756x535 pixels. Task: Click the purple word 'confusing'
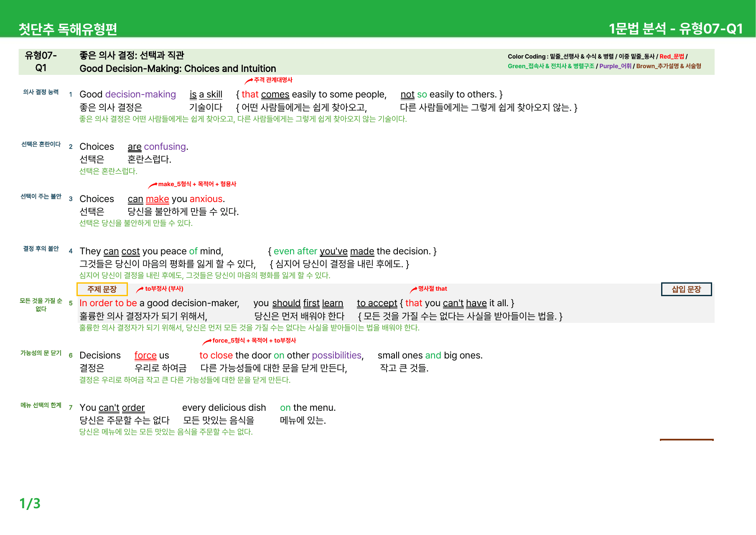click(x=165, y=147)
